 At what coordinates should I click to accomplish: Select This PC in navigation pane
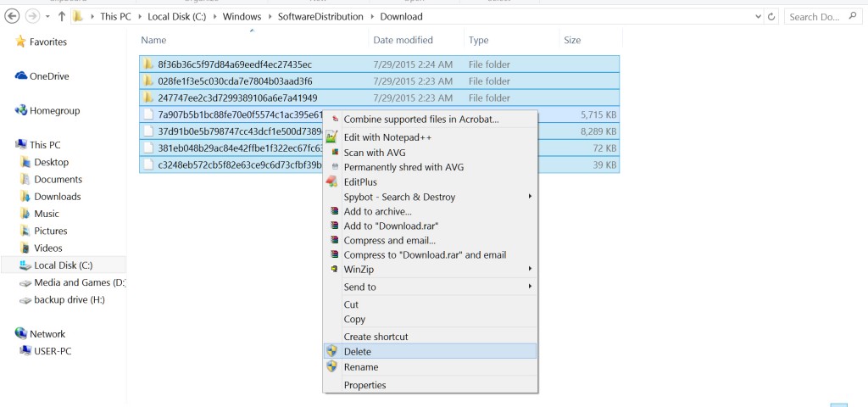tap(45, 145)
